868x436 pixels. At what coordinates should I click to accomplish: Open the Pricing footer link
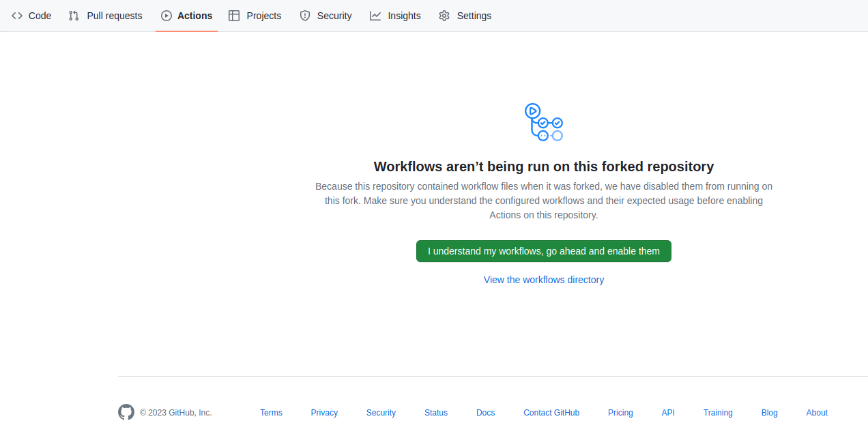point(620,413)
